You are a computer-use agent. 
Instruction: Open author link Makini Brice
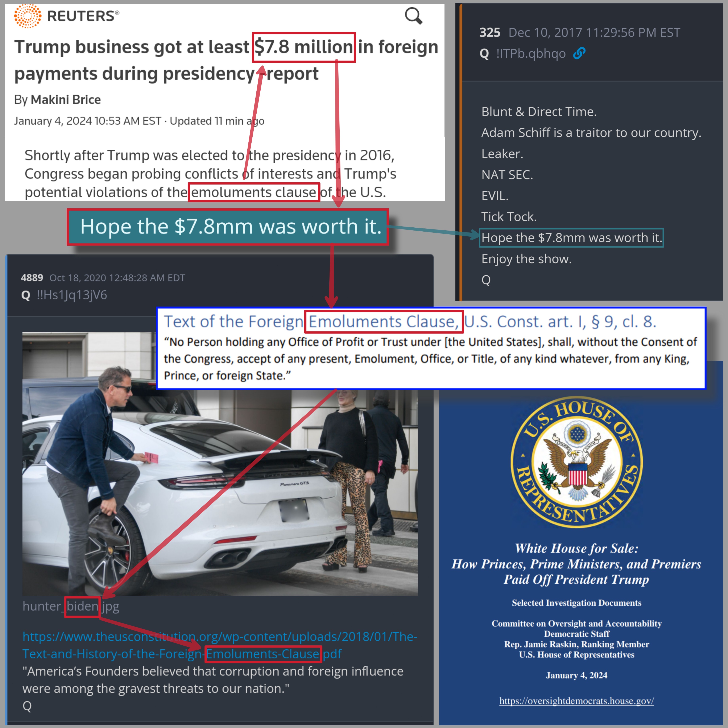(x=66, y=99)
